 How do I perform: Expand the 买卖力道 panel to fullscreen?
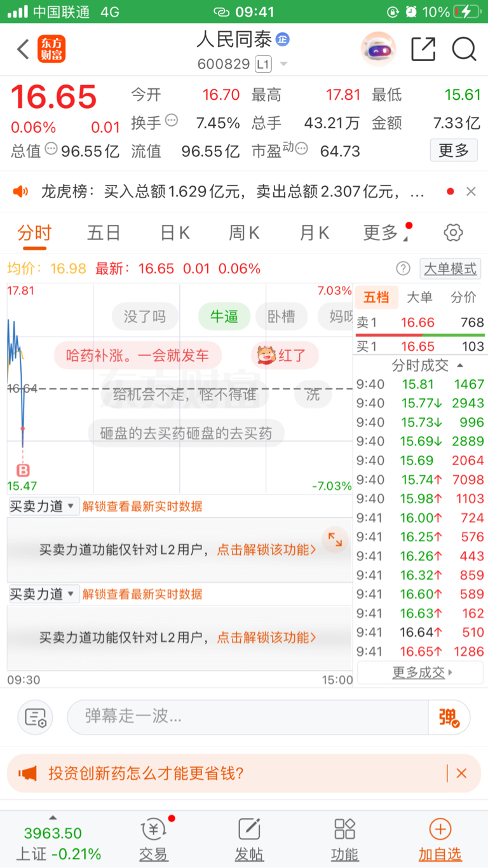coord(335,540)
